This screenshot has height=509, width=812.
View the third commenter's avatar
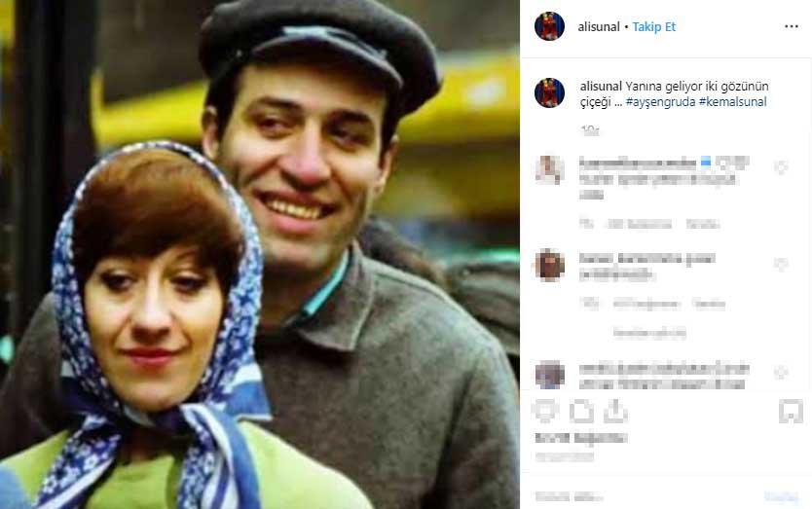tap(549, 374)
